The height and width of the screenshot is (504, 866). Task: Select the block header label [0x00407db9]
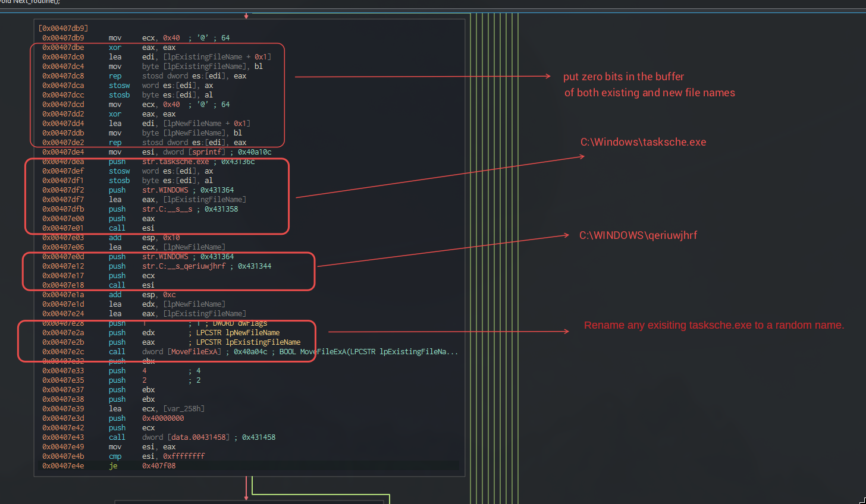63,28
